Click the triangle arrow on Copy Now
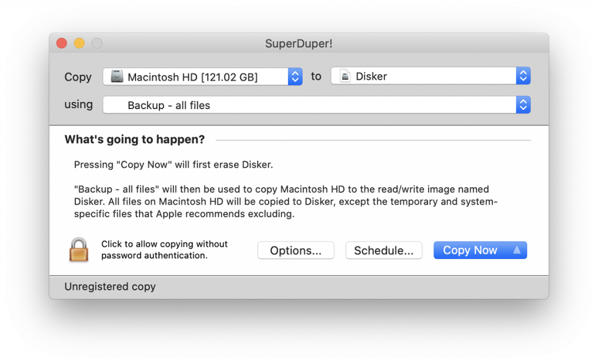Image resolution: width=598 pixels, height=364 pixels. click(x=516, y=250)
